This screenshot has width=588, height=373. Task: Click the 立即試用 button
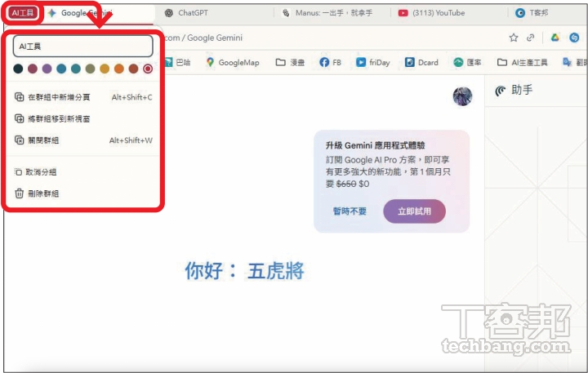(414, 211)
